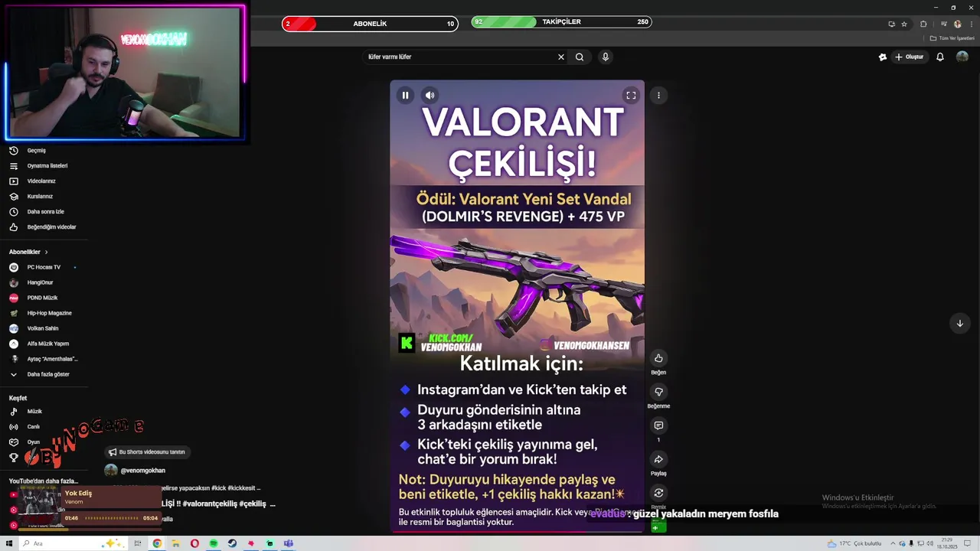Open PC Hocası TV subscription
Image resolution: width=980 pixels, height=551 pixels.
44,267
